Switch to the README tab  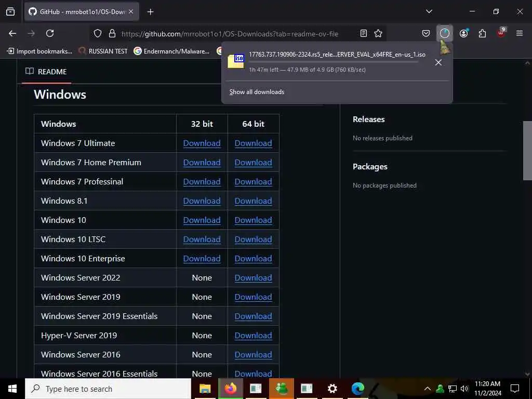[46, 72]
